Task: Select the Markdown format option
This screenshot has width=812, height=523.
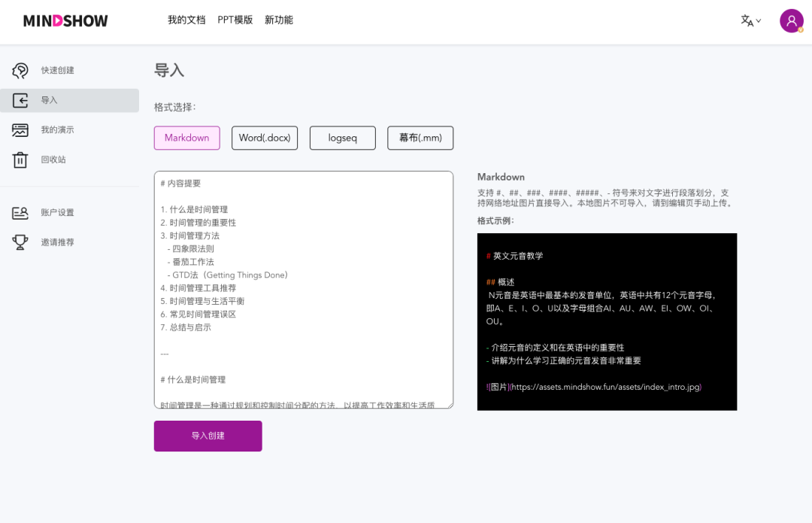Action: point(187,138)
